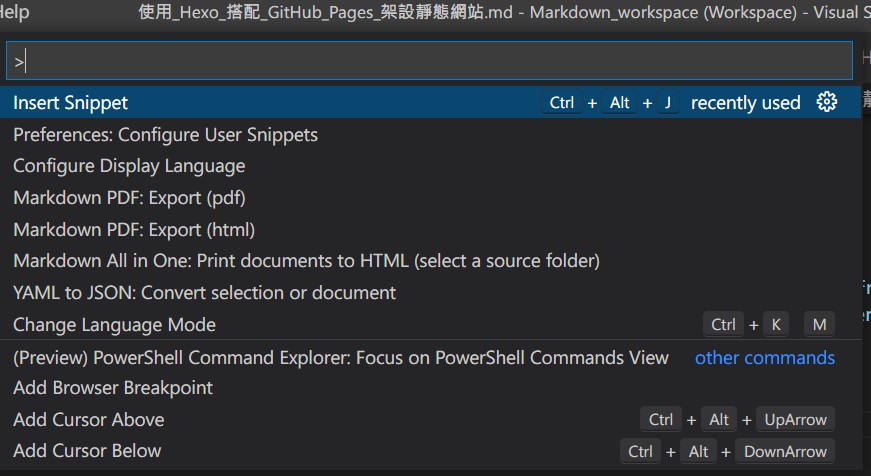Select Markdown All in One: Print documents to HTML

(431, 261)
